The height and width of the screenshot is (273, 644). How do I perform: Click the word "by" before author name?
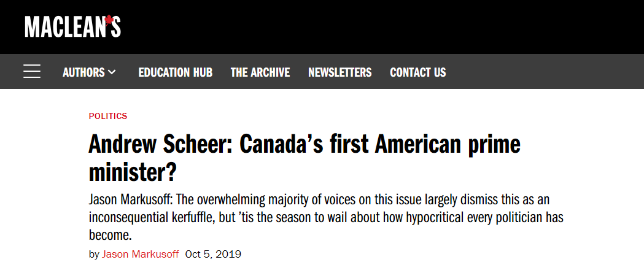pyautogui.click(x=94, y=254)
